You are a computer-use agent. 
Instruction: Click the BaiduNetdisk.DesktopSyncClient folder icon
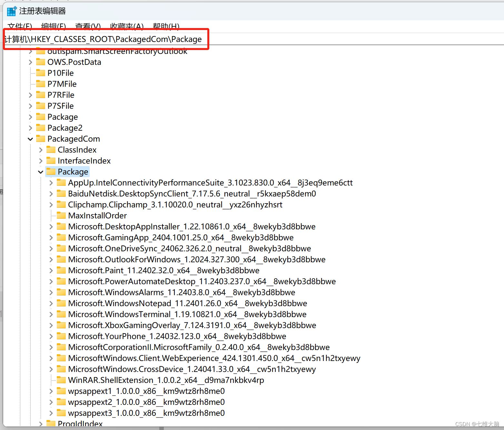[61, 193]
